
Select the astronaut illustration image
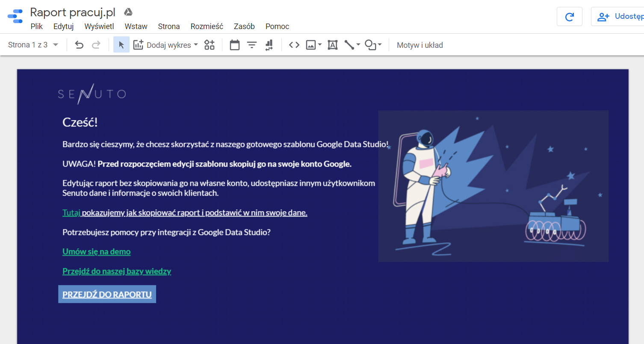(x=493, y=186)
